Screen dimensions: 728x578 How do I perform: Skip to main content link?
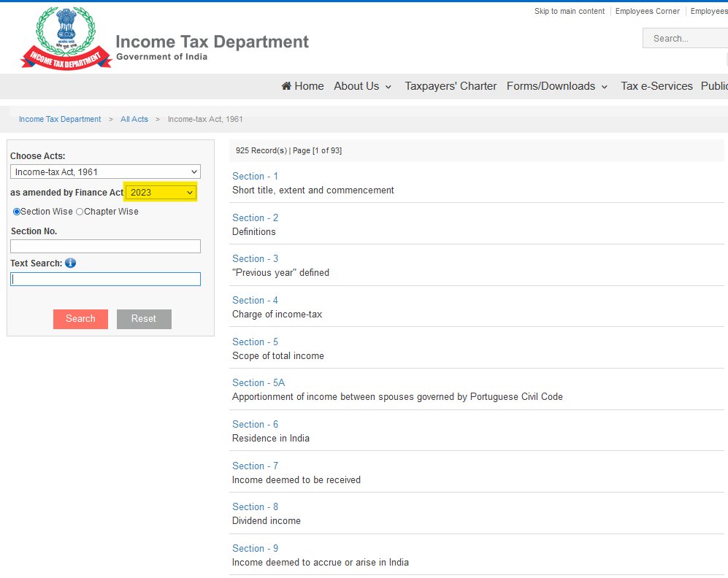point(570,11)
